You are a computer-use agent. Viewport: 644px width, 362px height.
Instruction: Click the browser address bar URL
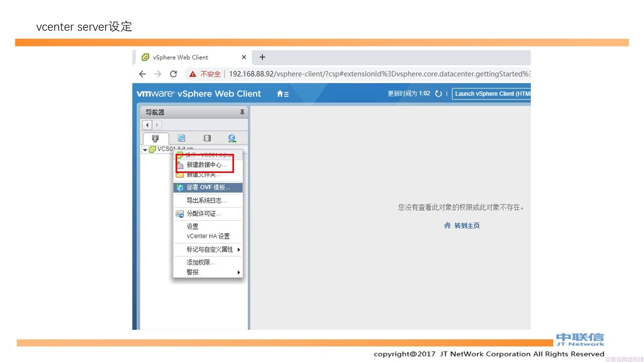(x=379, y=74)
